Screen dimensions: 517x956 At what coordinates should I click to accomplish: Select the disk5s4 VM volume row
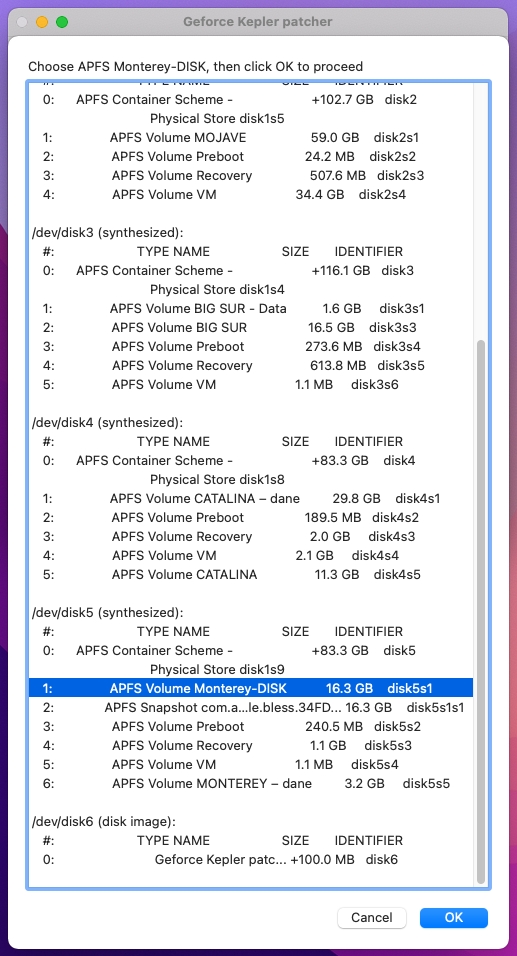coord(251,764)
